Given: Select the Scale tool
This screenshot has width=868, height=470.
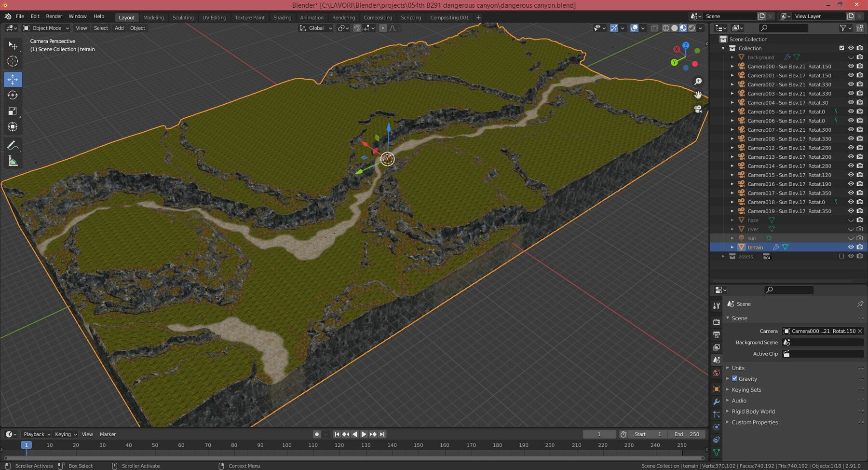Looking at the screenshot, I should pyautogui.click(x=13, y=111).
